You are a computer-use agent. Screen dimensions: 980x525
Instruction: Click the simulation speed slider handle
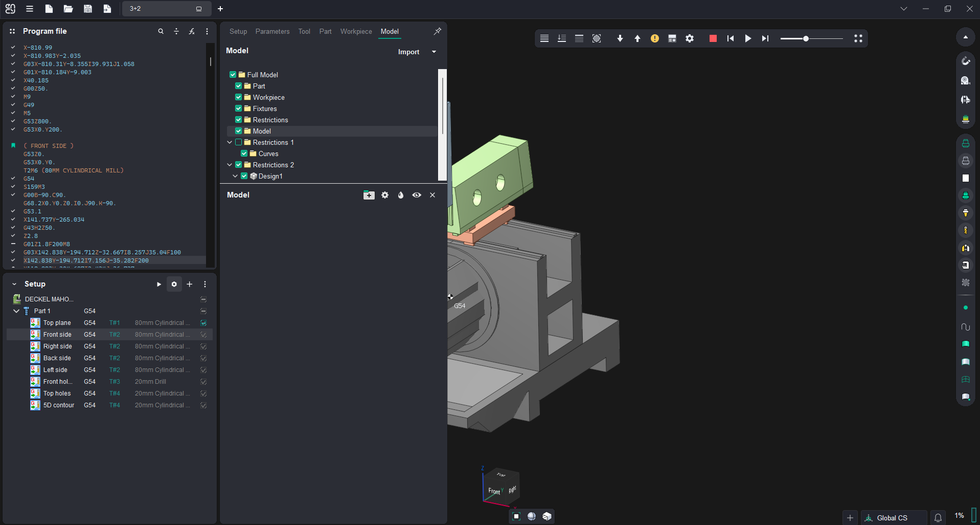(806, 38)
